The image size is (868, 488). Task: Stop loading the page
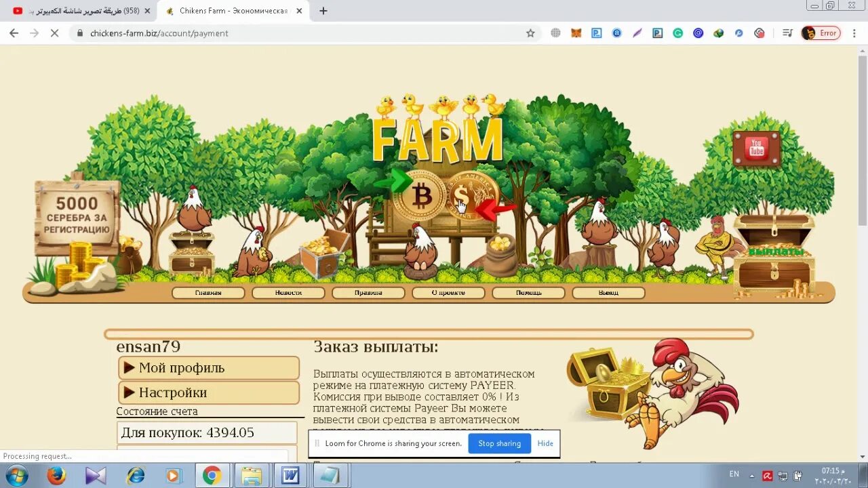54,33
